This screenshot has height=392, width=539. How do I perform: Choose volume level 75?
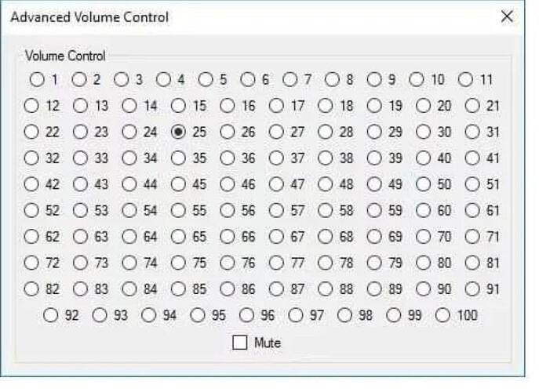coord(179,263)
